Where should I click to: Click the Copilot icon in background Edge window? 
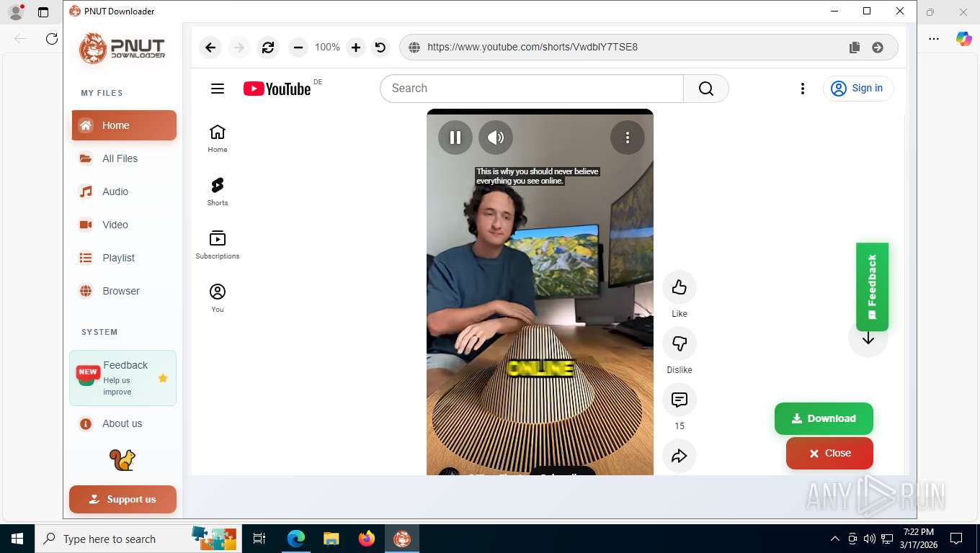pos(963,39)
